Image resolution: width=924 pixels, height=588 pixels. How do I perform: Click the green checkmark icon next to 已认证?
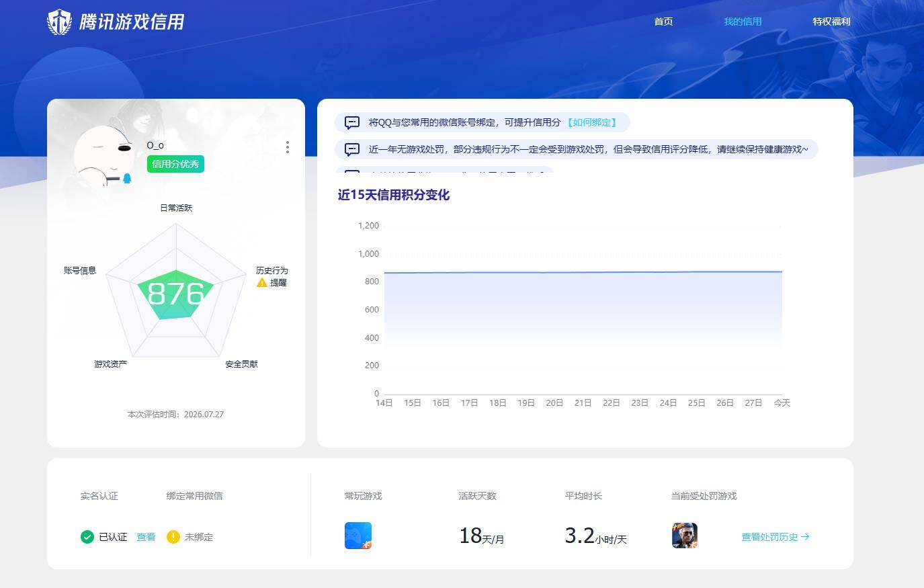tap(87, 537)
